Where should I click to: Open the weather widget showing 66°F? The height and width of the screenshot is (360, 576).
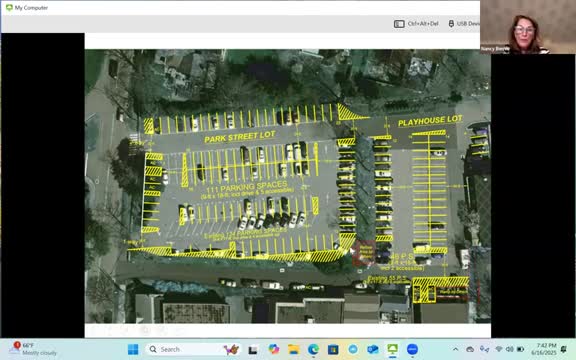[x=34, y=349]
